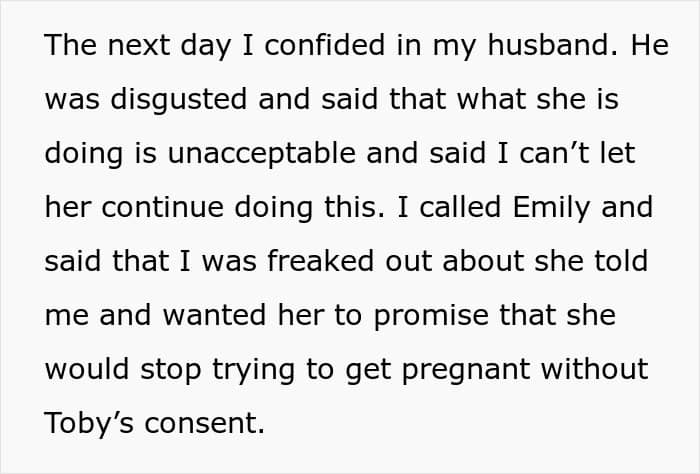Click the name "Emily"

click(x=551, y=207)
